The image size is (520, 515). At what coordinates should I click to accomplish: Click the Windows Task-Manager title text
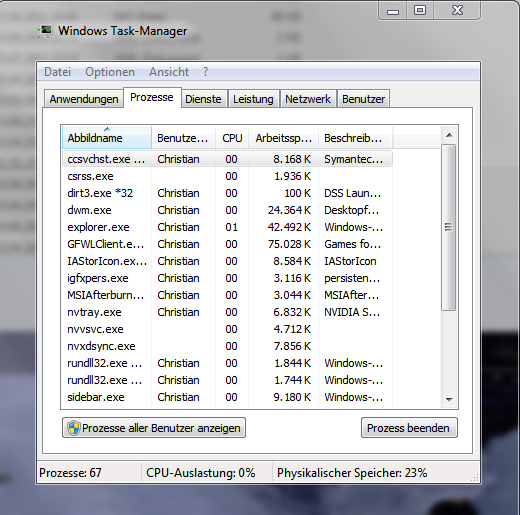[x=122, y=31]
